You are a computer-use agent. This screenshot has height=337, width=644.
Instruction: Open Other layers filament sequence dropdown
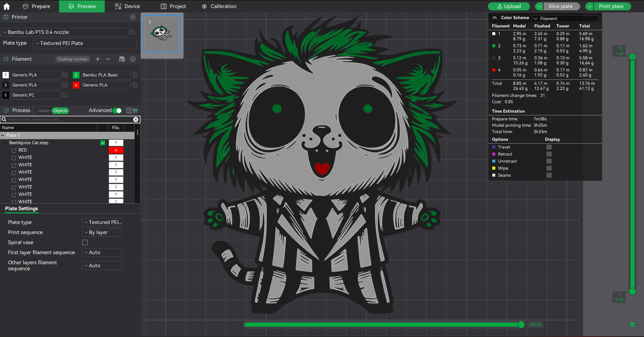pyautogui.click(x=102, y=266)
